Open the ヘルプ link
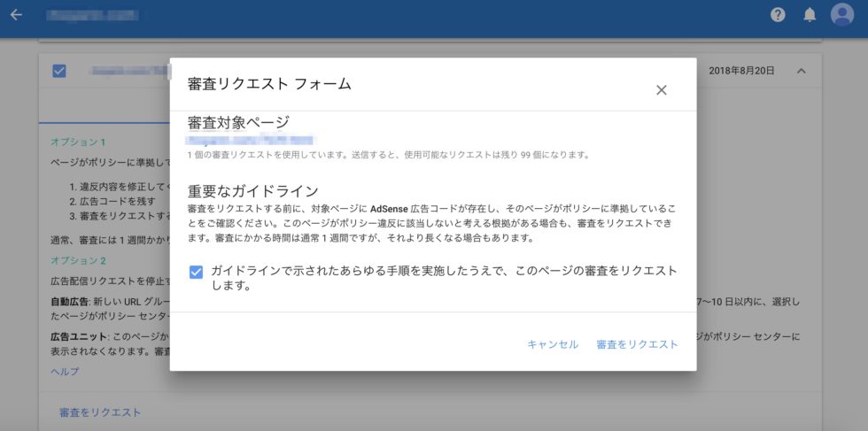The height and width of the screenshot is (431, 868). [65, 372]
